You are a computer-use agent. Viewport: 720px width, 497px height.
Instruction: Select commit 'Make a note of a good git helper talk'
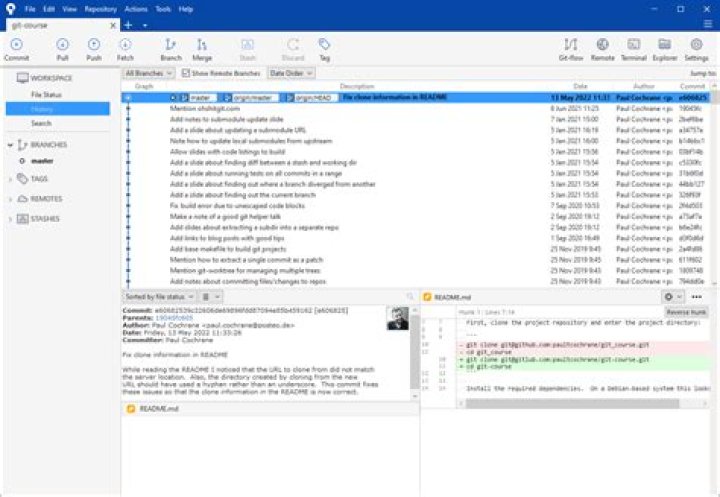pyautogui.click(x=416, y=216)
